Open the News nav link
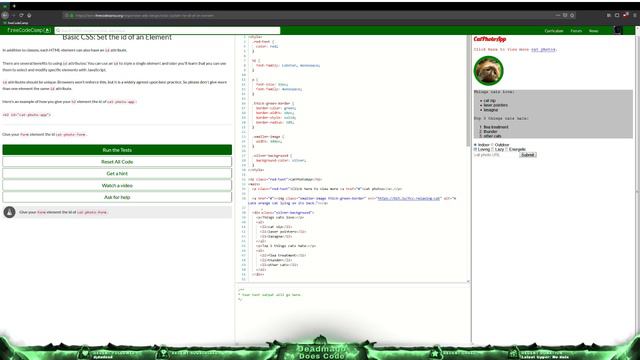Viewport: 640px width, 360px height. coord(593,31)
